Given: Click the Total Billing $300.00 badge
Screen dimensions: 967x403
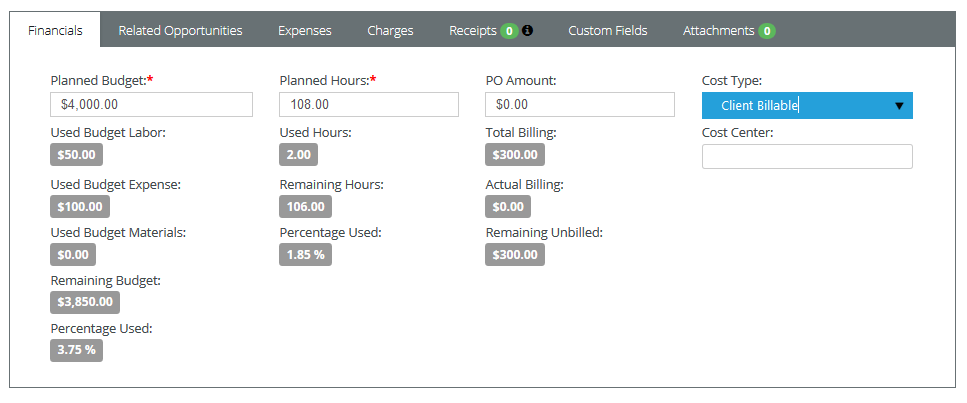Looking at the screenshot, I should click(x=515, y=154).
